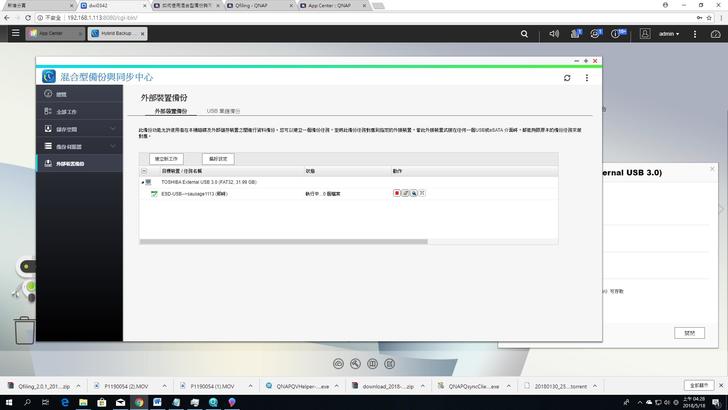The image size is (728, 410).
Task: Click the user profile avatar icon
Action: tap(645, 33)
